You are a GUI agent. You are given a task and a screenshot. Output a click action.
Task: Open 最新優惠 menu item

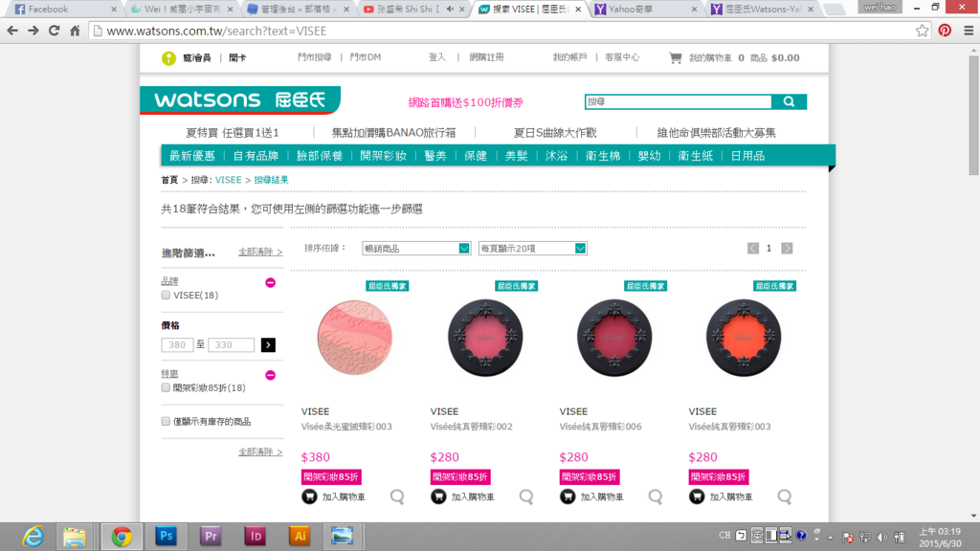tap(191, 156)
